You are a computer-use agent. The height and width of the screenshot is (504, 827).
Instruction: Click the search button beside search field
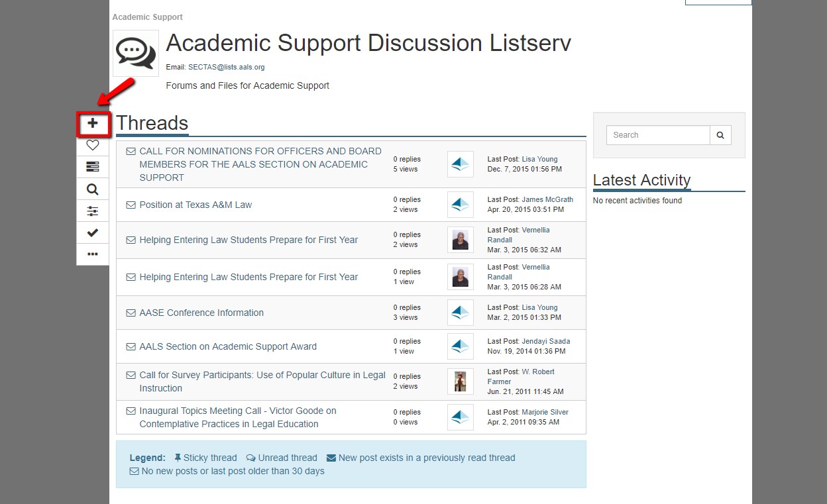pos(720,135)
